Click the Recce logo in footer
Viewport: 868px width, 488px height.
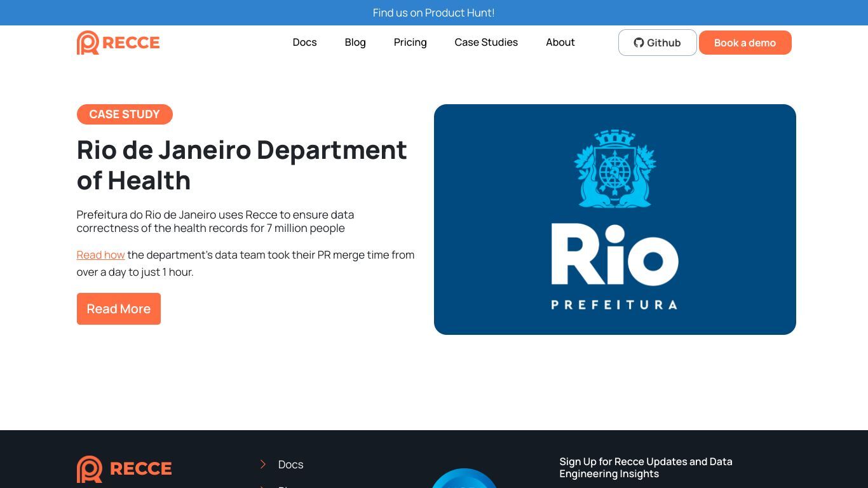coord(124,469)
